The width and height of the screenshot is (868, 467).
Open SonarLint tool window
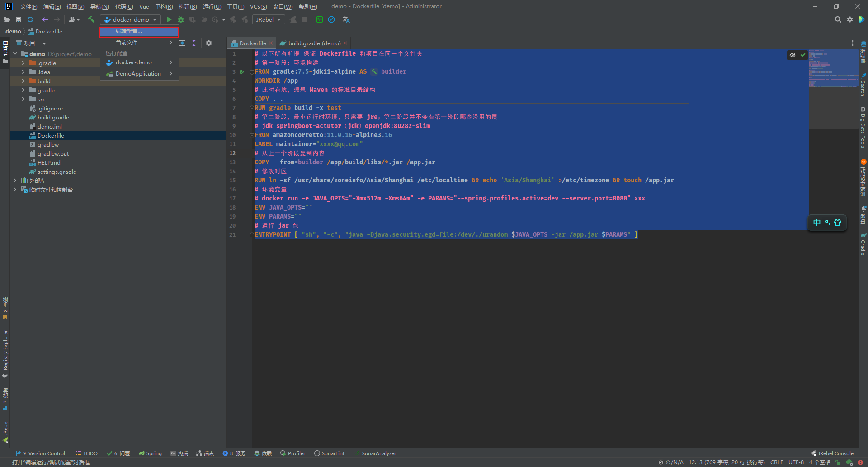330,453
